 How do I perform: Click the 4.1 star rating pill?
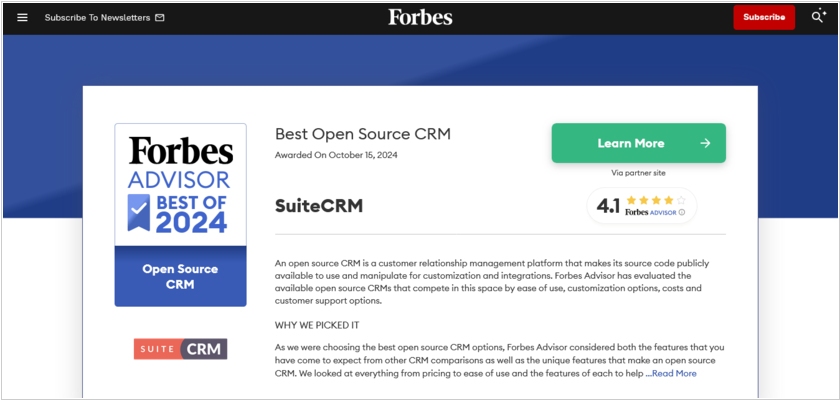[641, 206]
